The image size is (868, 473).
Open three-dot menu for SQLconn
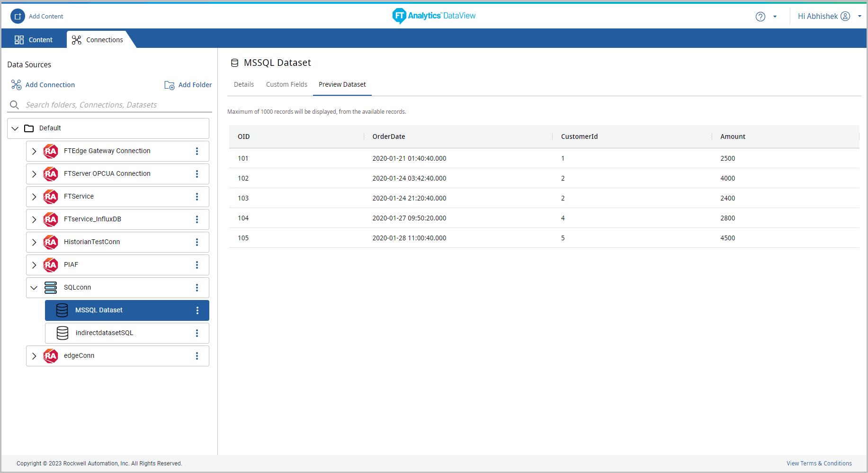pos(197,288)
